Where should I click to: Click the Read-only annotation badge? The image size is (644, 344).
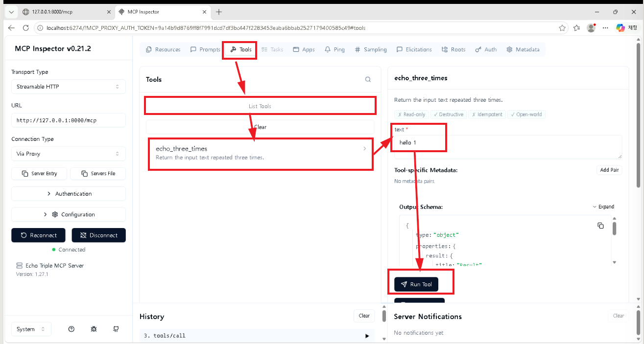411,115
